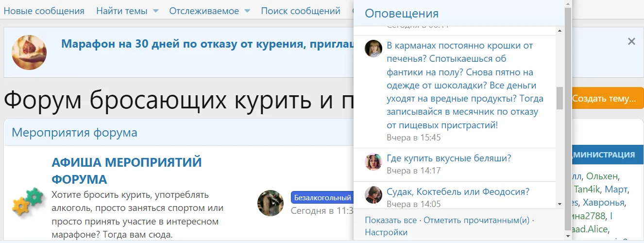Open the 30-day smoking marathon announcement link
The width and height of the screenshot is (644, 243).
click(207, 44)
